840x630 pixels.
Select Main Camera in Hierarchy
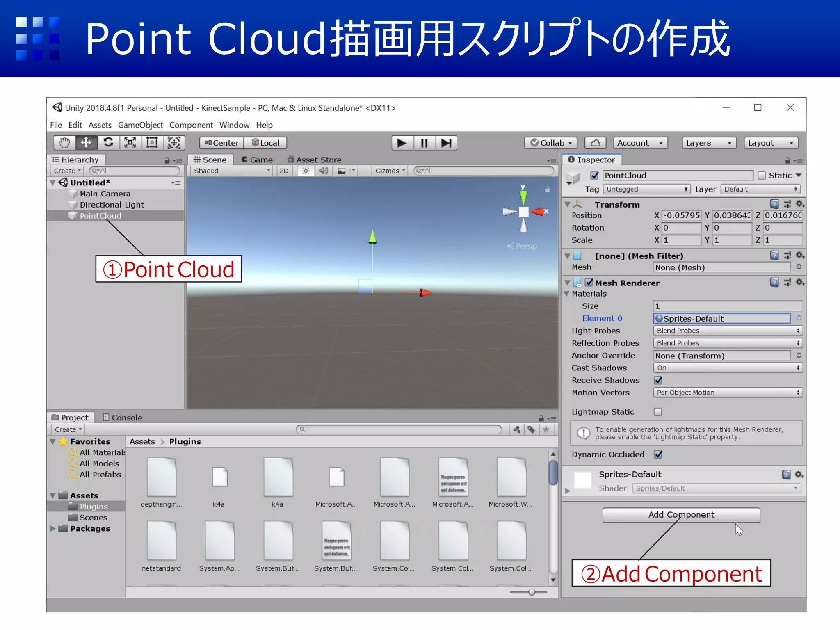pos(105,194)
